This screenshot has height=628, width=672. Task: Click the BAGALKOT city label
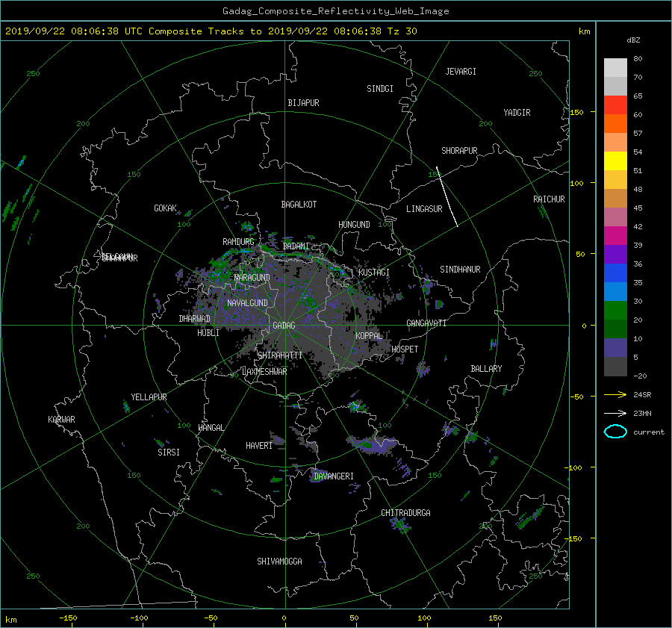pyautogui.click(x=299, y=205)
